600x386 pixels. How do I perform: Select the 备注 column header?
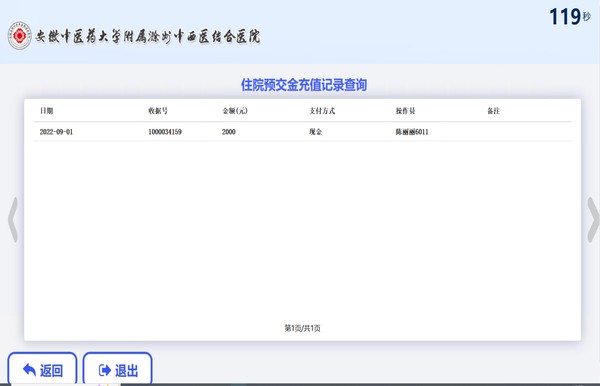494,111
